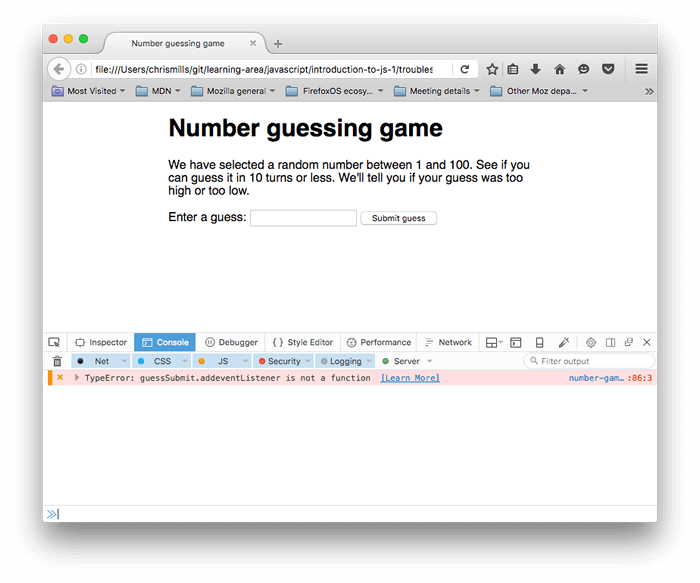Image resolution: width=700 pixels, height=583 pixels.
Task: Clear console output with trash icon
Action: [57, 361]
